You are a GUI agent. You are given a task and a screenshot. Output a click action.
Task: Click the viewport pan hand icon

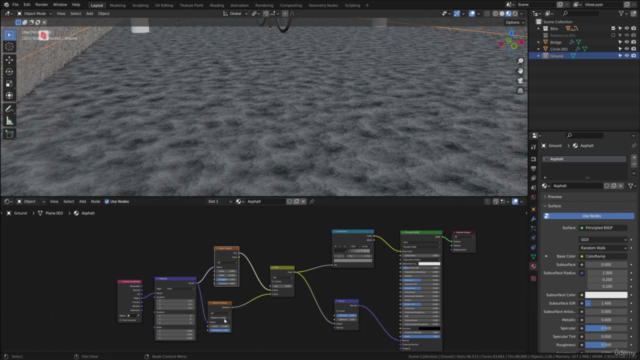tap(520, 71)
